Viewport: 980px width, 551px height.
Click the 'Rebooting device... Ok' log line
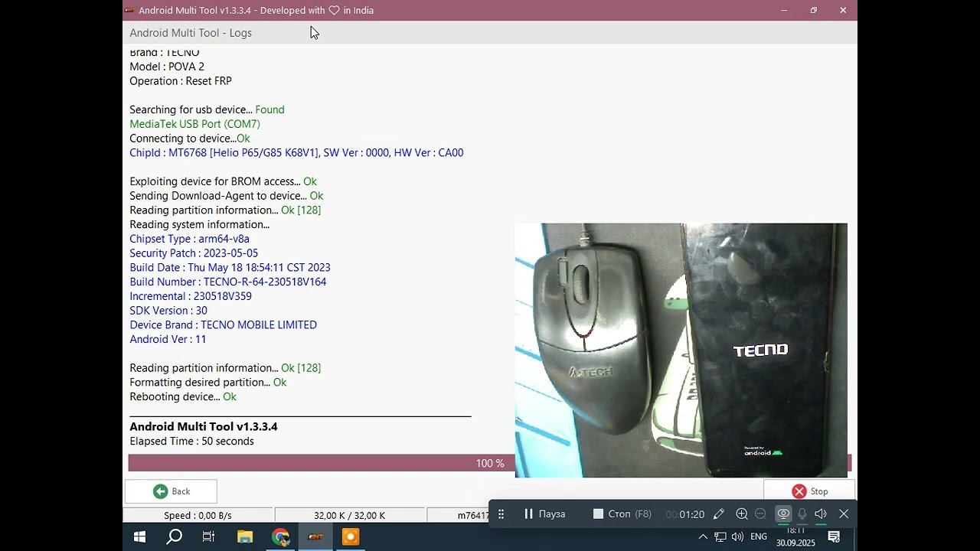click(x=183, y=397)
